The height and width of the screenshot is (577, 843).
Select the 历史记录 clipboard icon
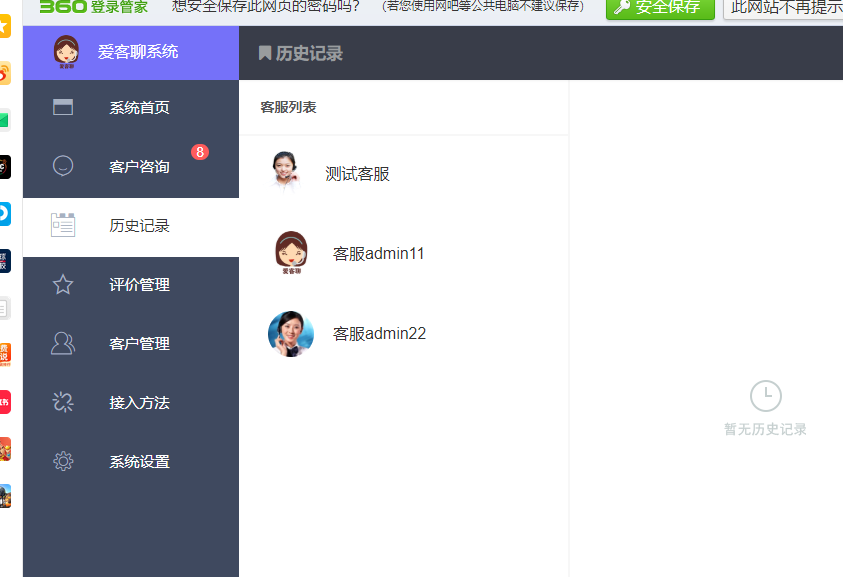point(62,226)
